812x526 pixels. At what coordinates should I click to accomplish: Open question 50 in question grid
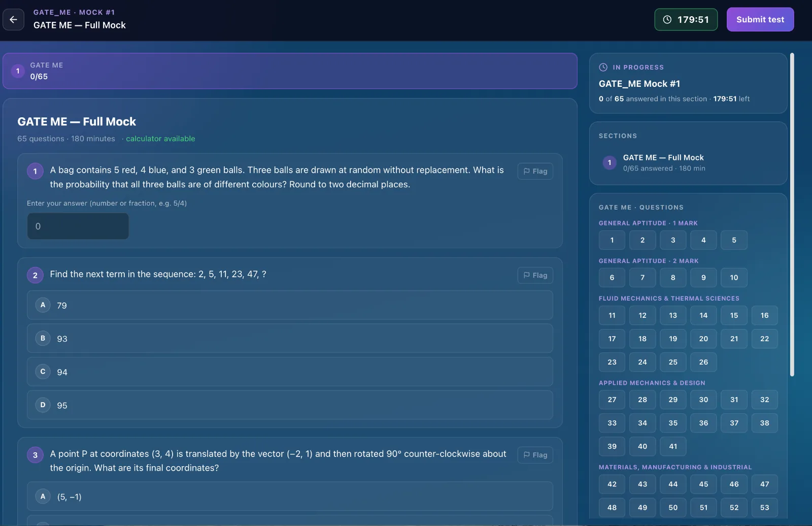(673, 507)
